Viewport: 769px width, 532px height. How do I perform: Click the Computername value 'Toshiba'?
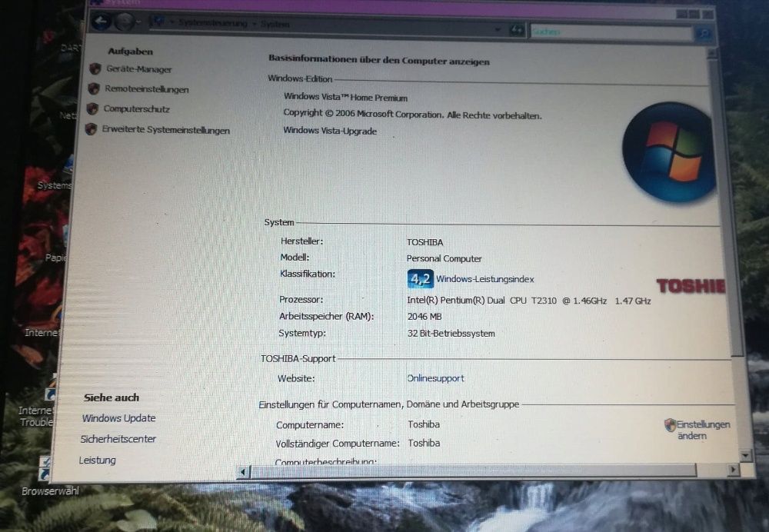(x=424, y=424)
